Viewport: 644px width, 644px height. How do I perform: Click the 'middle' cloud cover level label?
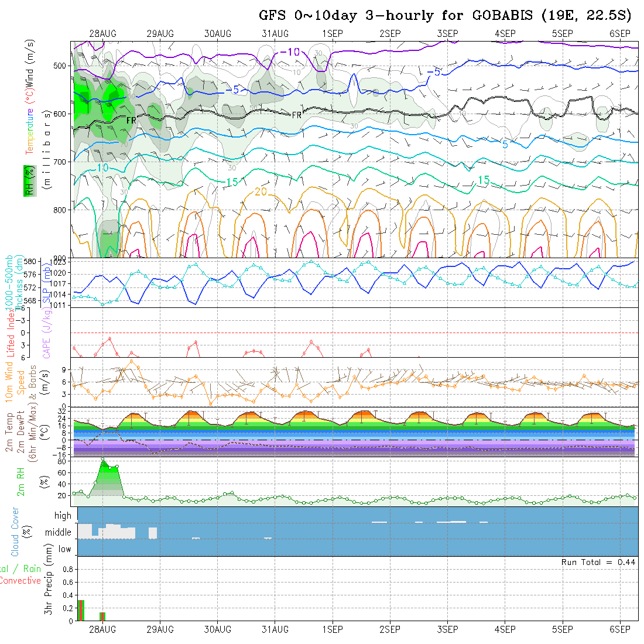[59, 533]
